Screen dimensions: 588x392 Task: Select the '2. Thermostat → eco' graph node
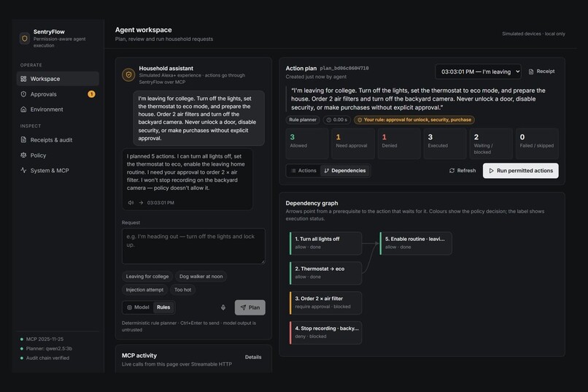pos(325,273)
